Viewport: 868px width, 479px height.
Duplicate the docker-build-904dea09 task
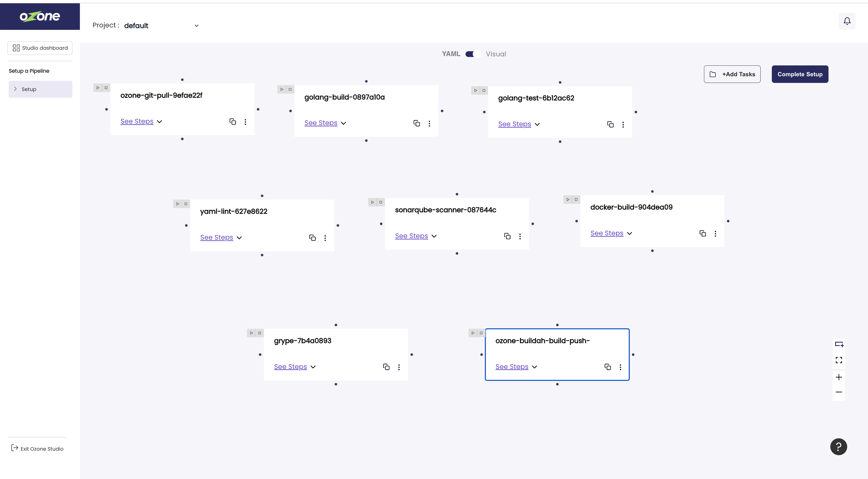click(x=702, y=233)
